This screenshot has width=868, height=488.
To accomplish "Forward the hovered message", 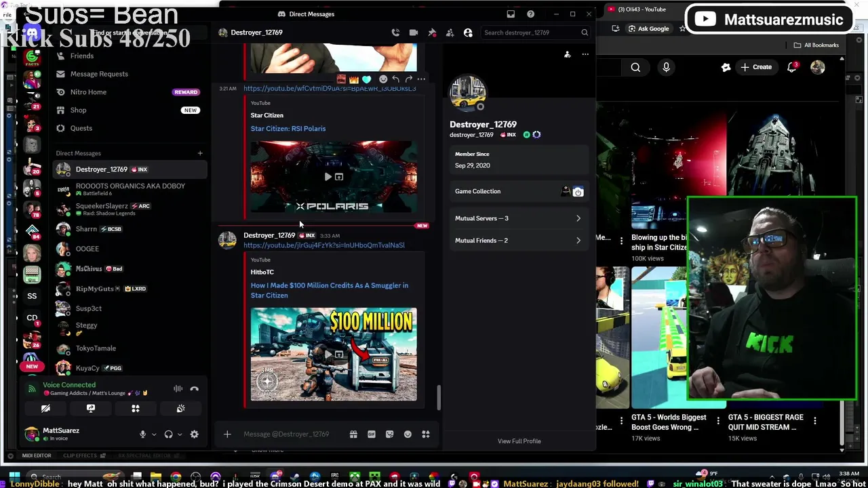I will [x=408, y=79].
